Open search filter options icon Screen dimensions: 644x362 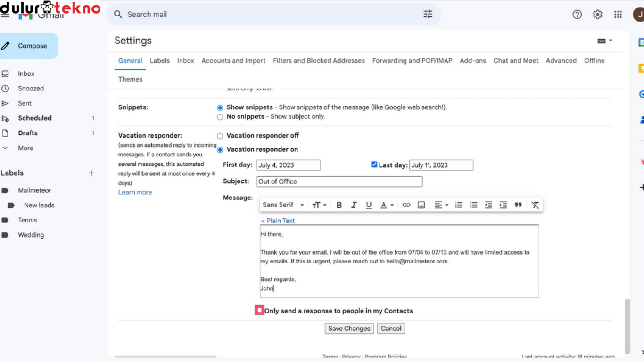click(428, 14)
